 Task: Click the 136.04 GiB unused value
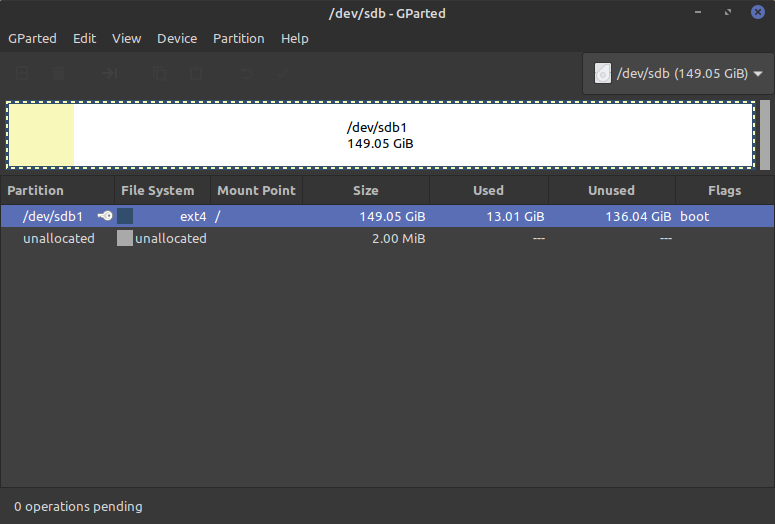coord(638,217)
